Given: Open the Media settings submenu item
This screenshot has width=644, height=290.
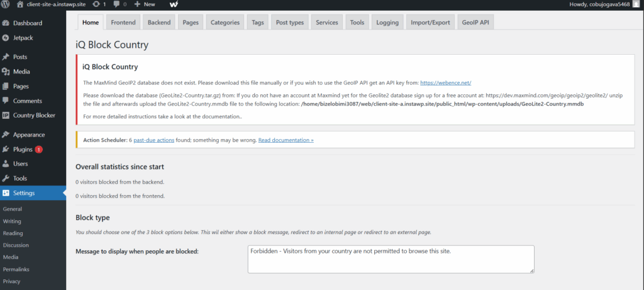Looking at the screenshot, I should (11, 257).
